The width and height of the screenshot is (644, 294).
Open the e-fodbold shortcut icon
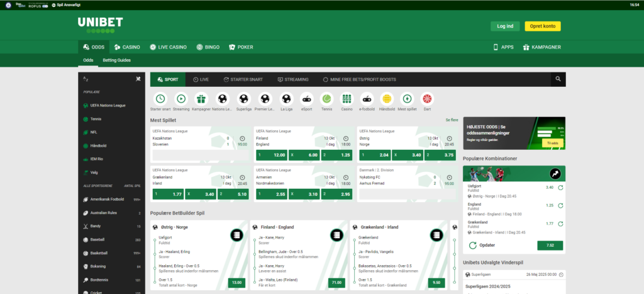click(367, 99)
